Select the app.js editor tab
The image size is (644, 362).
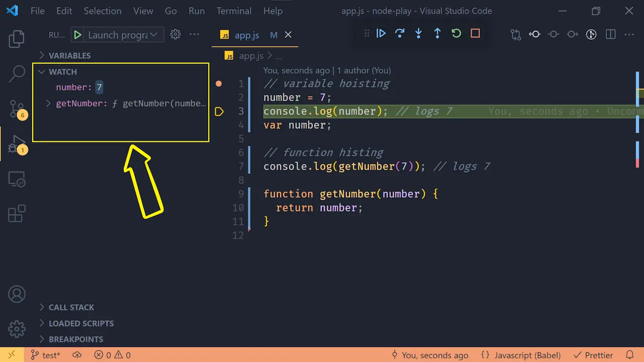tap(255, 35)
